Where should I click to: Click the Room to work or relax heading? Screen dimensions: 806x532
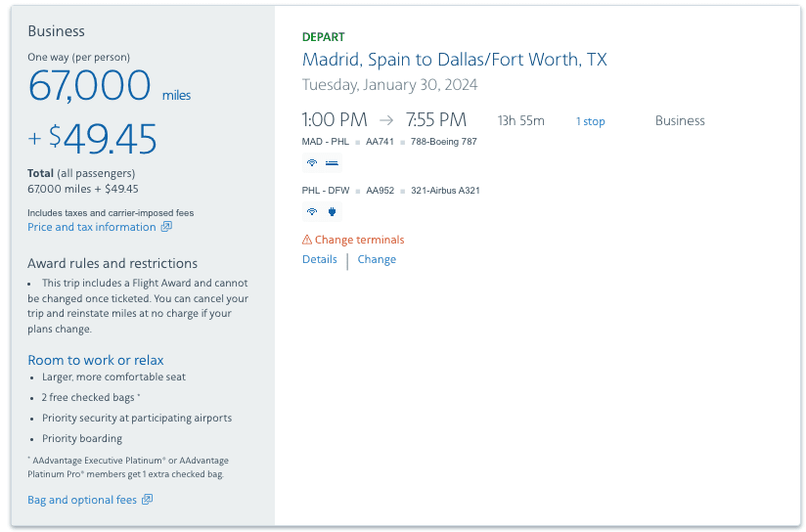pos(96,360)
